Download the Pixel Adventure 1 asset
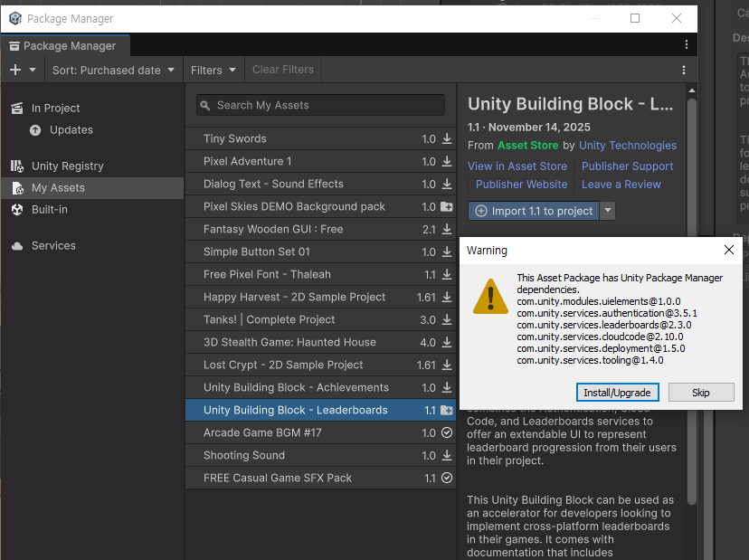749x560 pixels. tap(447, 161)
